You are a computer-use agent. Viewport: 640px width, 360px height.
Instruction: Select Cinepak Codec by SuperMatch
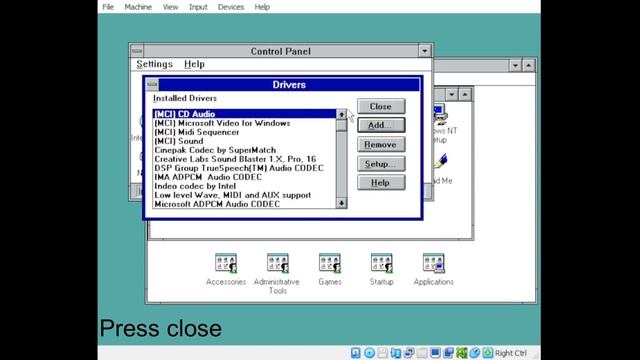[244, 150]
